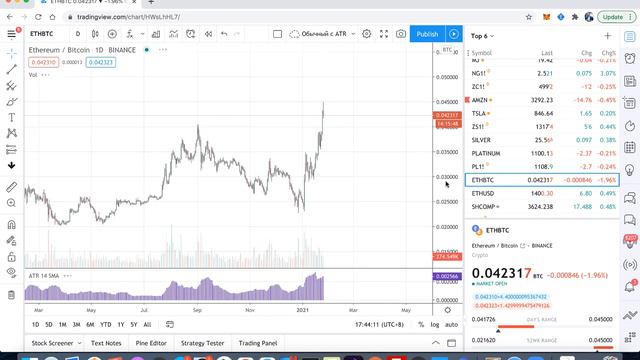The height and width of the screenshot is (360, 640).
Task: Open the Text Notes tab
Action: [x=106, y=343]
